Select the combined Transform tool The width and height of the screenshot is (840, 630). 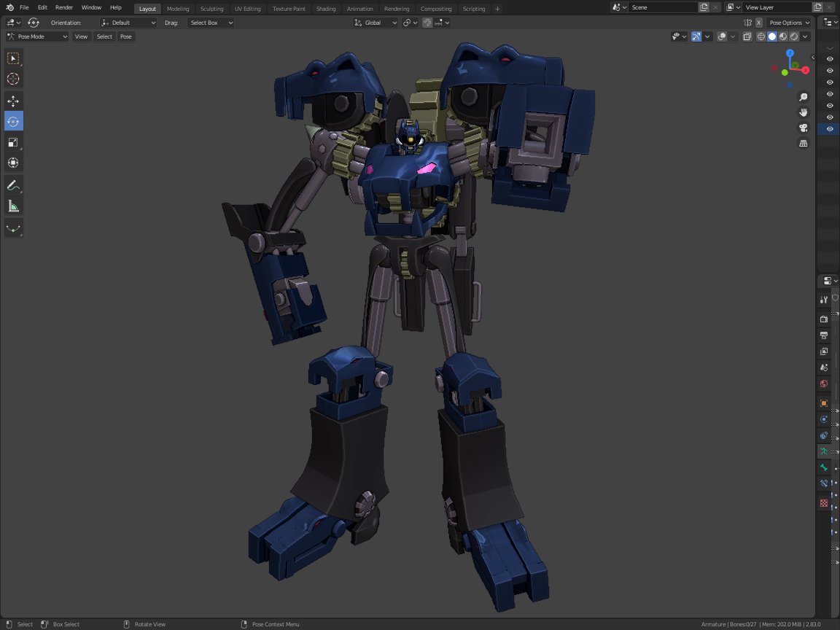click(13, 163)
